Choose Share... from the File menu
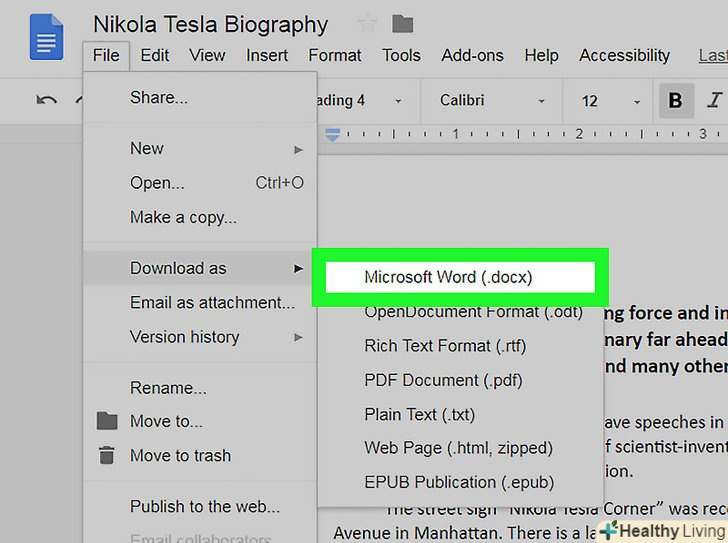Image resolution: width=728 pixels, height=543 pixels. click(200, 98)
